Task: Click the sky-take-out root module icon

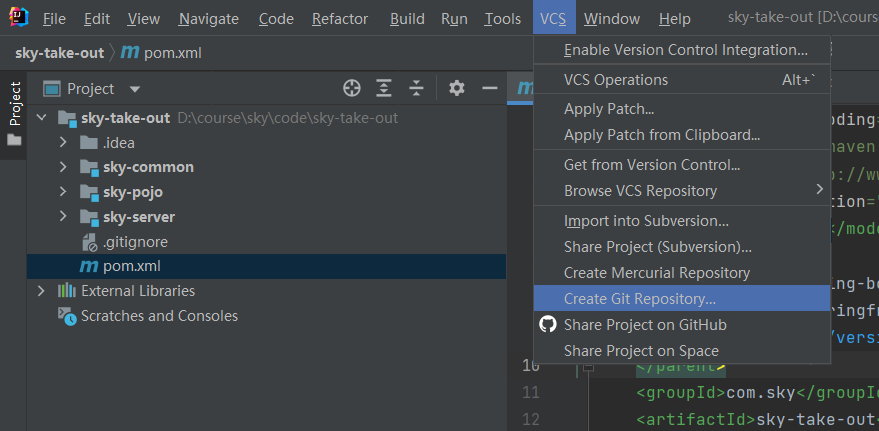Action: coord(67,118)
